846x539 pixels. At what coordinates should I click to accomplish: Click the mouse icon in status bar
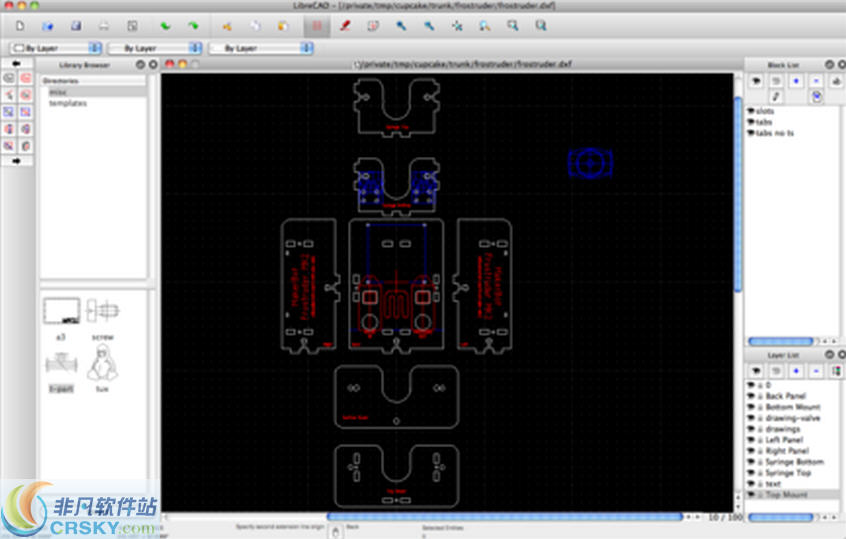point(336,532)
